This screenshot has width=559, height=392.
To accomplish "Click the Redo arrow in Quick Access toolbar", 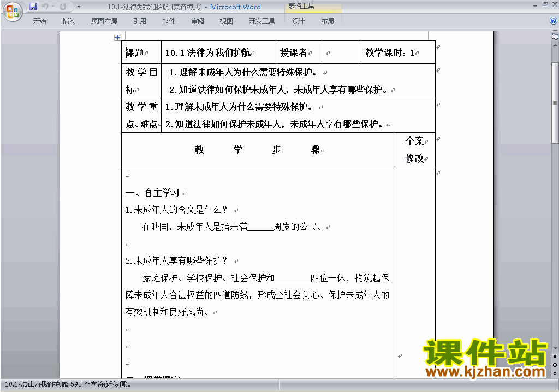I will pyautogui.click(x=63, y=7).
